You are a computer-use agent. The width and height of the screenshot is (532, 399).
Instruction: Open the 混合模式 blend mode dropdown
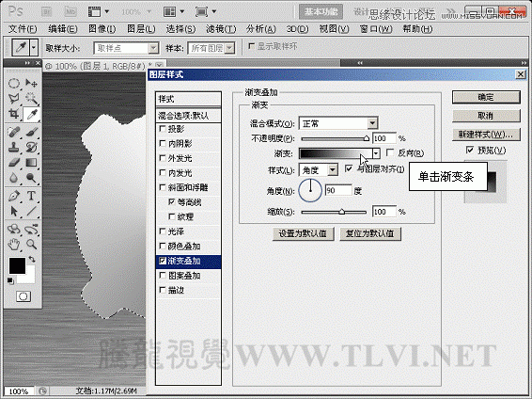point(372,123)
